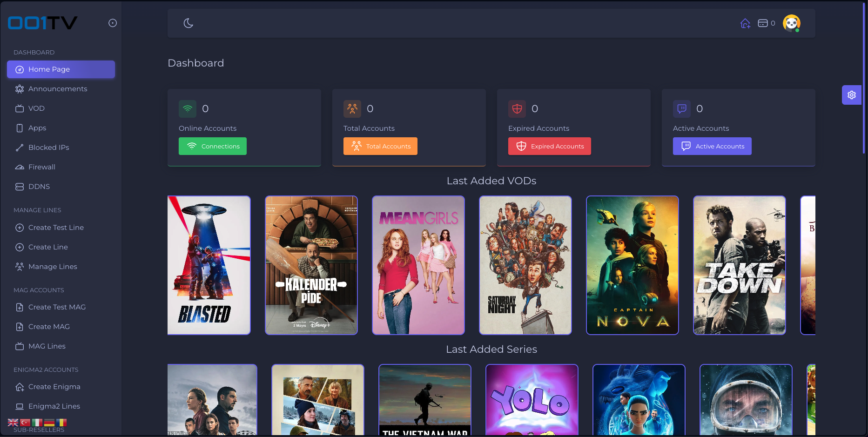
Task: Click the sidebar pin toggle circle next to the logo
Action: (x=113, y=23)
